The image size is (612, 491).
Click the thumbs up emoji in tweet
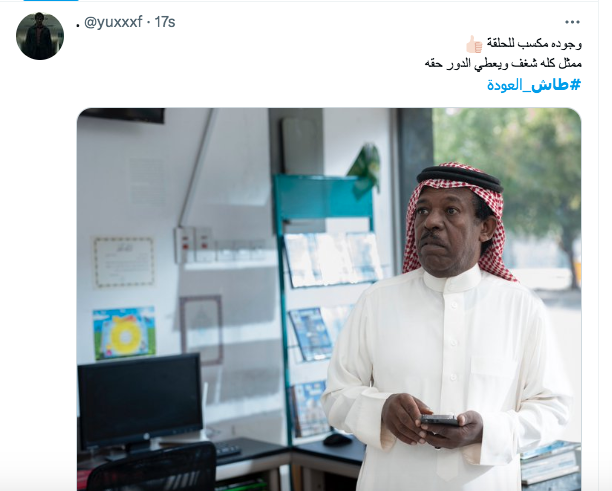click(x=475, y=44)
